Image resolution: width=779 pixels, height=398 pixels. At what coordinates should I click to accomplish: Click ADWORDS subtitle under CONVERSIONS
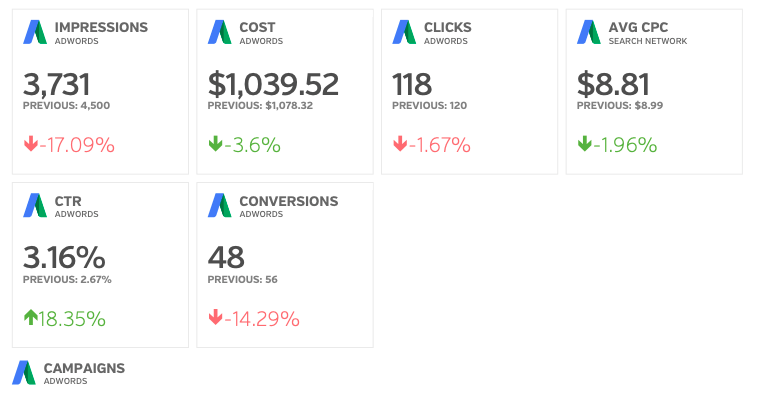261,214
